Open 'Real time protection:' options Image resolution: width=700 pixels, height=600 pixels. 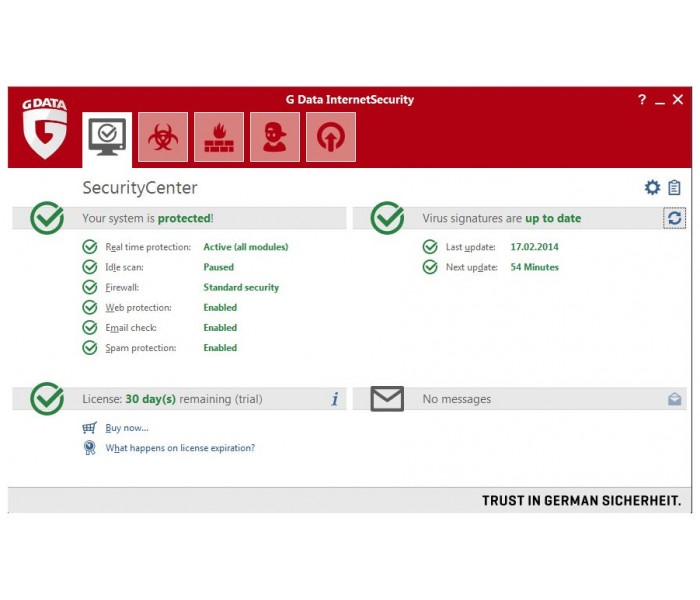(148, 247)
